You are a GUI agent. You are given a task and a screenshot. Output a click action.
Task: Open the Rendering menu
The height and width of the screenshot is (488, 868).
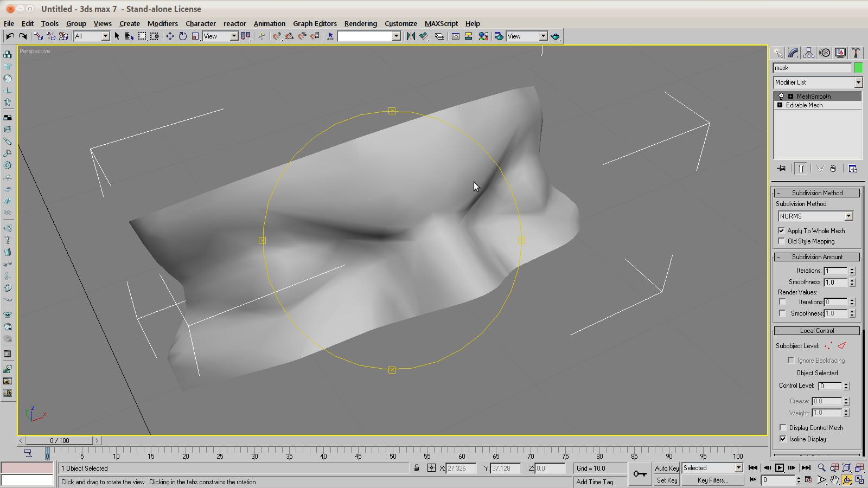click(360, 23)
